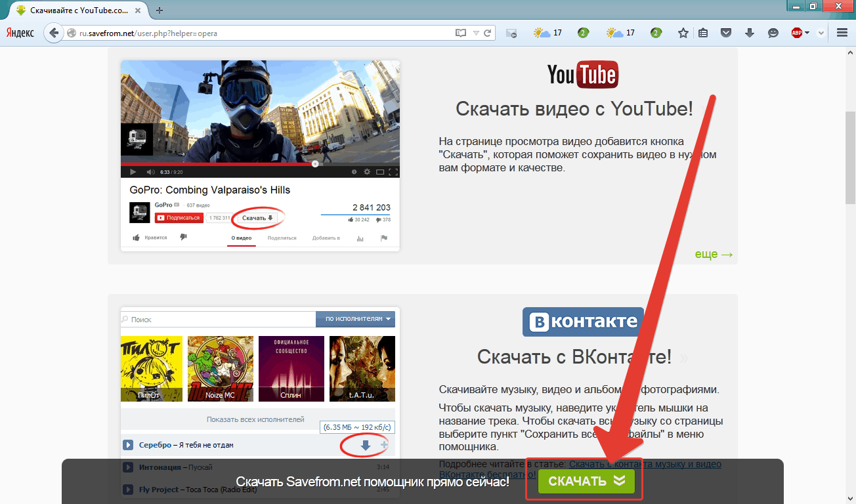The image size is (856, 504).
Task: Open the Pocket icon in toolbar
Action: pyautogui.click(x=726, y=33)
